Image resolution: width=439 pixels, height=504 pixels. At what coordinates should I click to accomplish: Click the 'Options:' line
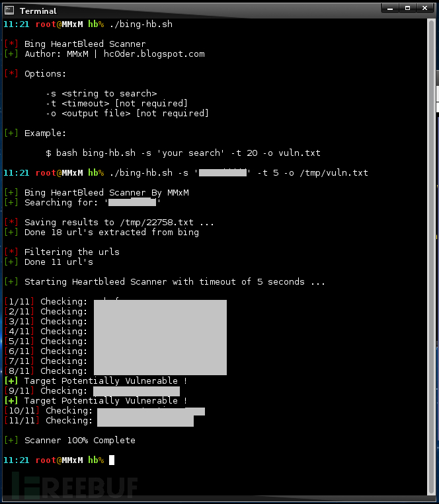click(x=35, y=74)
